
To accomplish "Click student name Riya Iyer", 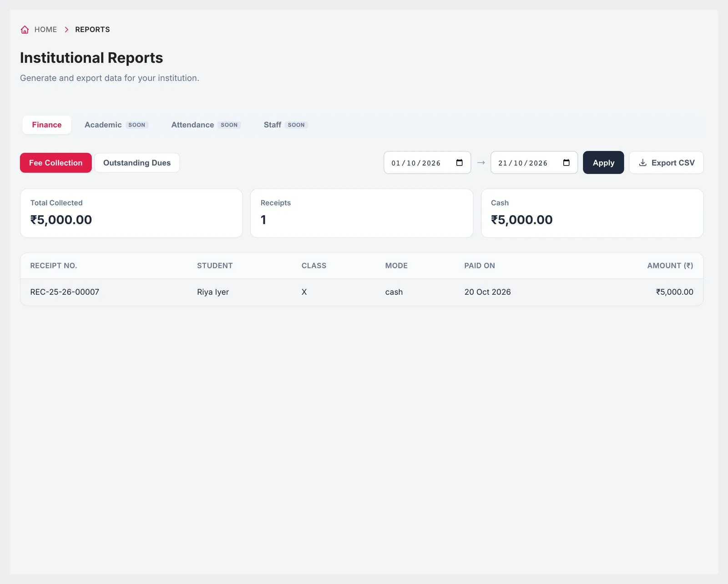I will (x=213, y=292).
